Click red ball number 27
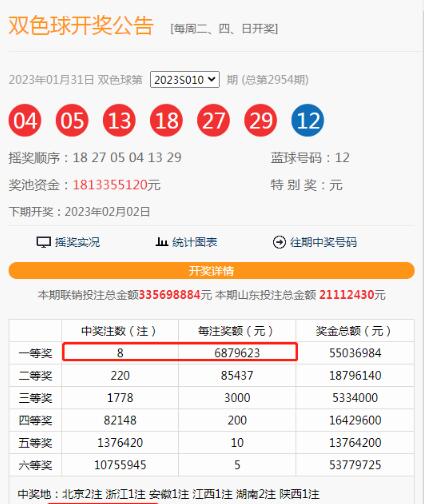Image resolution: width=424 pixels, height=504 pixels. click(x=213, y=120)
